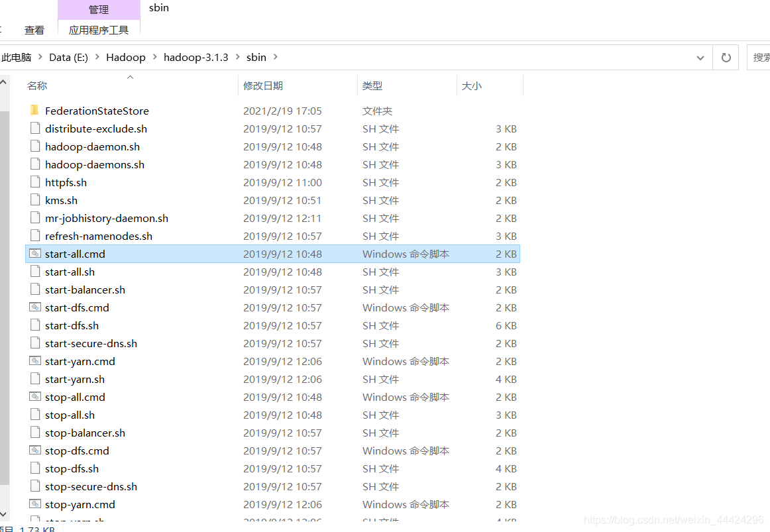Select the stop-all.cmd file name
This screenshot has width=770, height=532.
(x=75, y=397)
